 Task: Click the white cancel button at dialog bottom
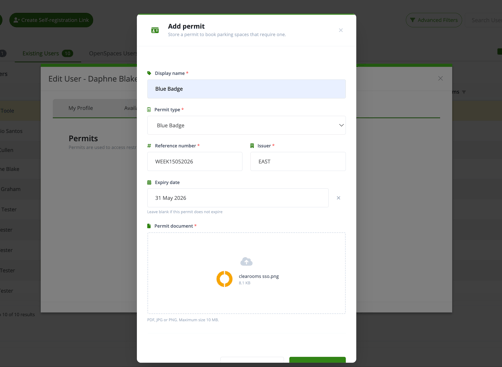click(252, 360)
